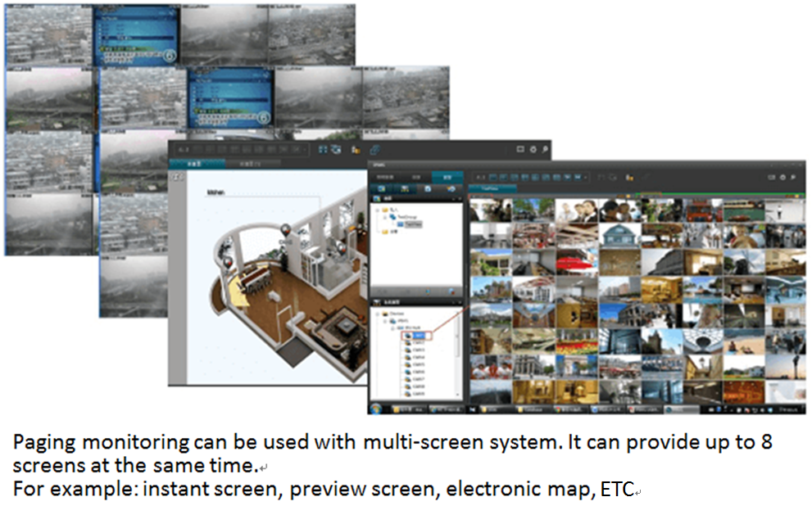Click the clock area at the taskbar's right end

point(789,409)
